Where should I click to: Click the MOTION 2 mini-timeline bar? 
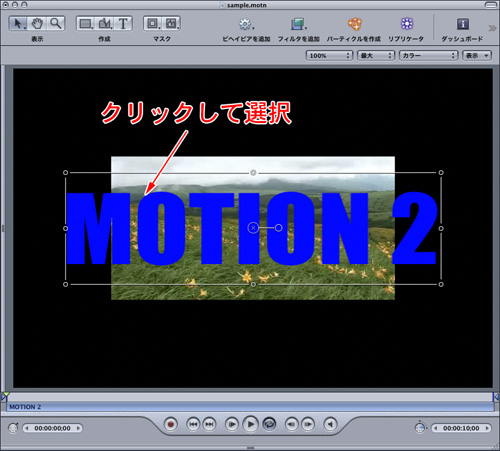(x=250, y=407)
